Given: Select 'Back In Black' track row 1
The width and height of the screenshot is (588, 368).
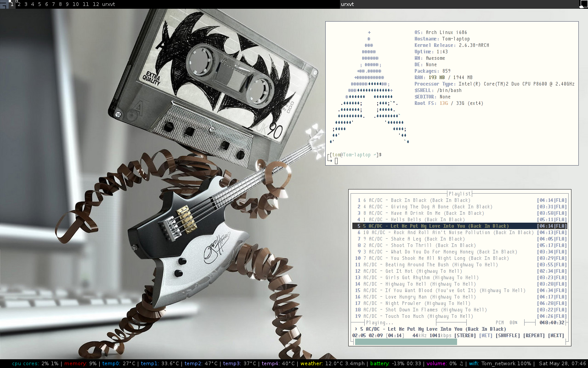Looking at the screenshot, I should click(460, 200).
